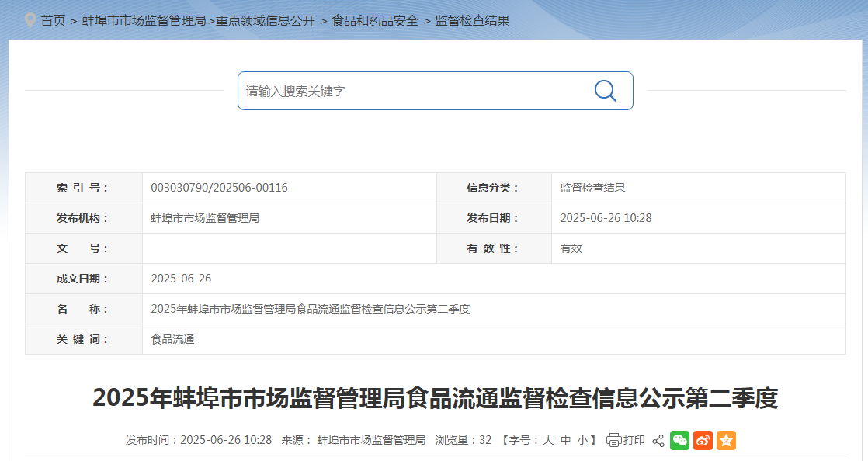Open 蚌埠市市场监督管理局 breadcrumb link
This screenshot has height=461, width=868.
pos(144,21)
